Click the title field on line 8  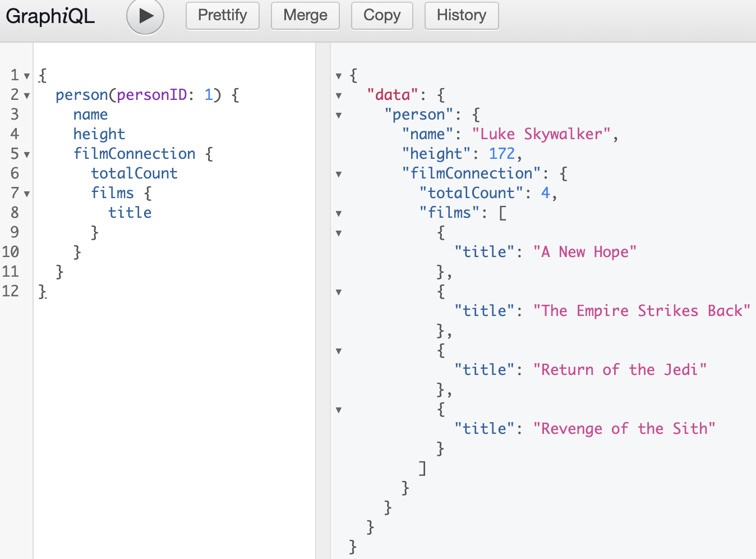click(x=130, y=213)
